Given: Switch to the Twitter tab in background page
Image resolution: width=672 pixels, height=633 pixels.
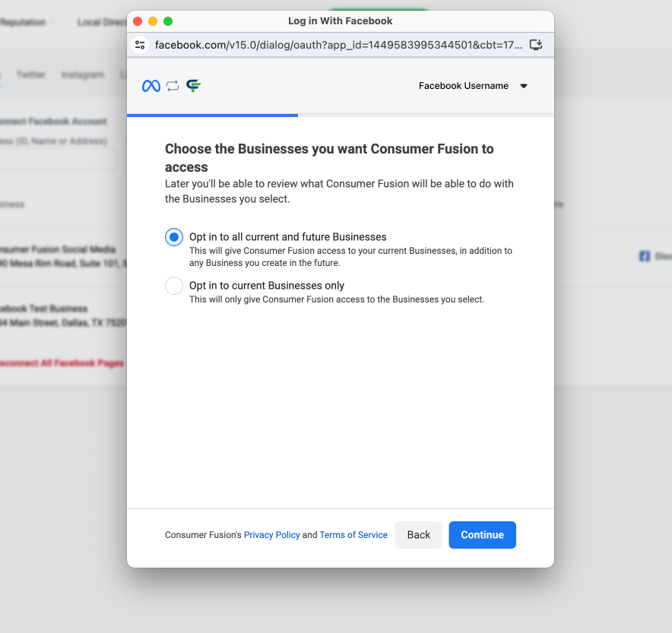Looking at the screenshot, I should click(x=31, y=74).
